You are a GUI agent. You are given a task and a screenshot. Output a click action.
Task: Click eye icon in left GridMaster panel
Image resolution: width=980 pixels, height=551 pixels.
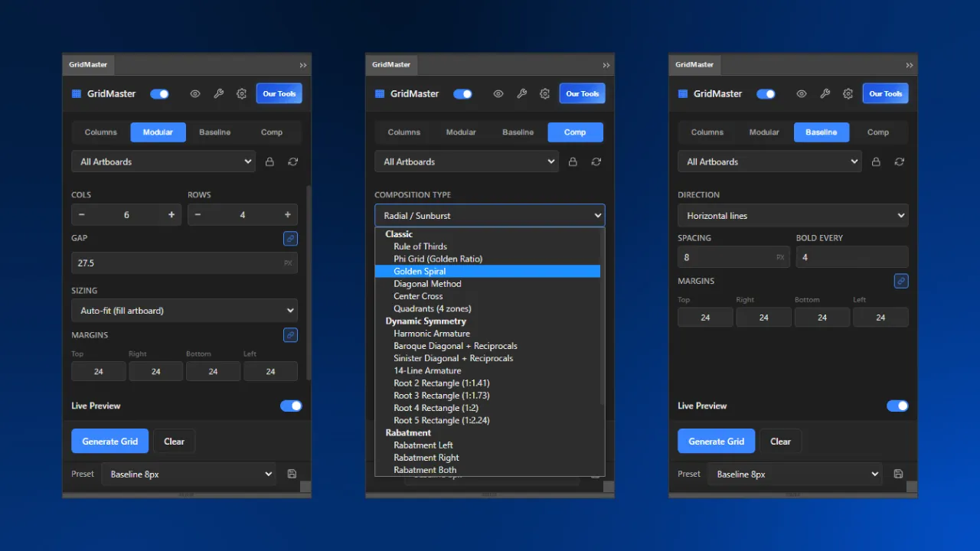point(195,94)
